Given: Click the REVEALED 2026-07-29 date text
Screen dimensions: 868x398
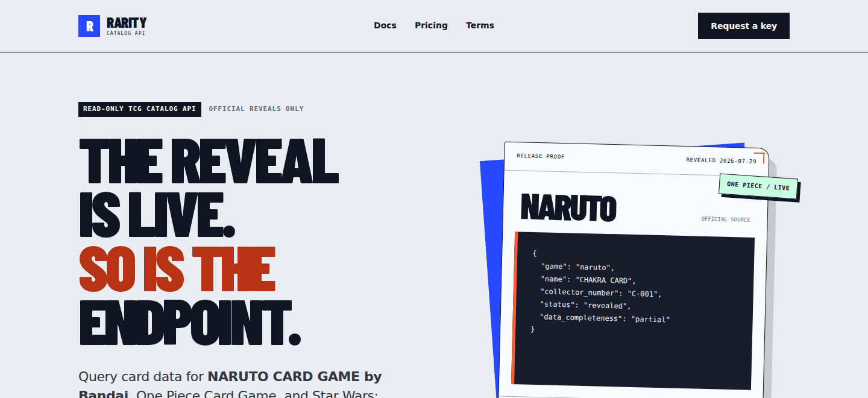Looking at the screenshot, I should pyautogui.click(x=721, y=160).
